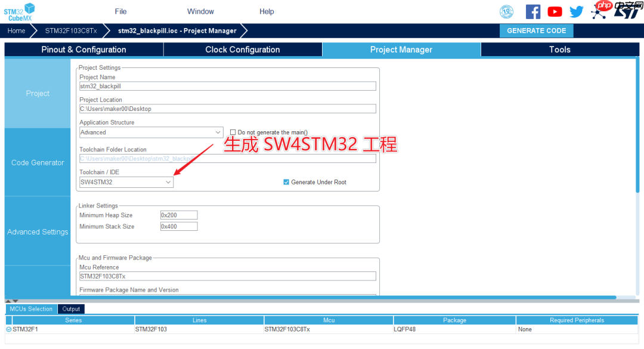Viewport: 644px width, 349px height.
Task: Open the Facebook icon link
Action: click(532, 11)
